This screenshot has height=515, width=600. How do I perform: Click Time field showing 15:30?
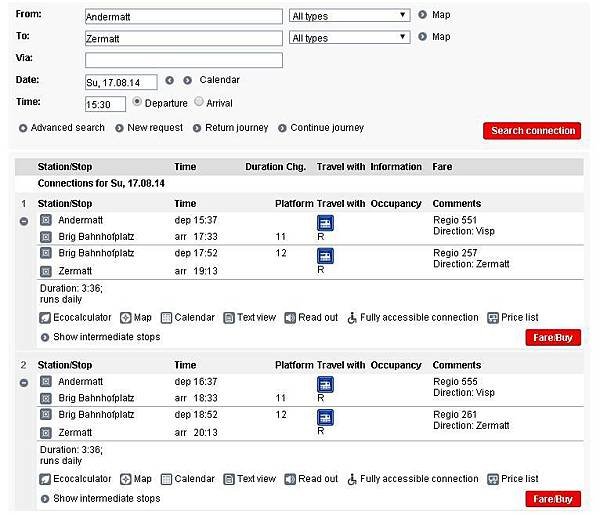[105, 104]
